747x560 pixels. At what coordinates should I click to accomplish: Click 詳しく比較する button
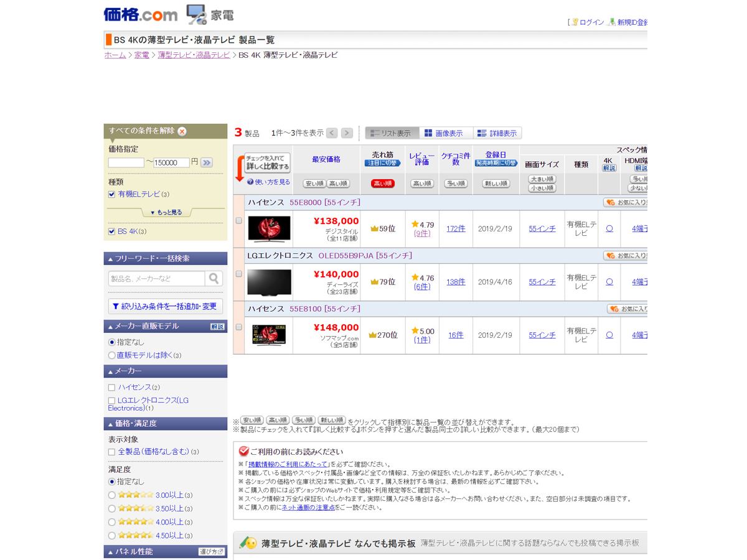pyautogui.click(x=267, y=163)
